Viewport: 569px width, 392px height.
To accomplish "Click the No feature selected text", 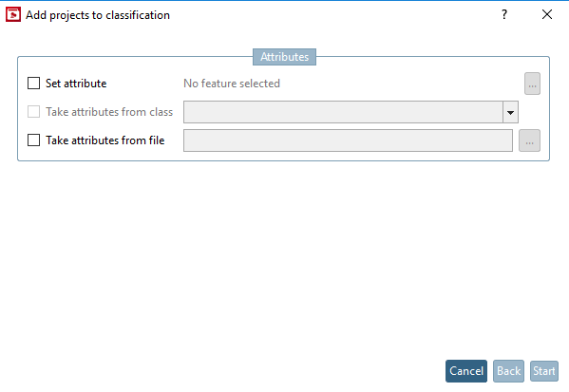I will point(232,84).
